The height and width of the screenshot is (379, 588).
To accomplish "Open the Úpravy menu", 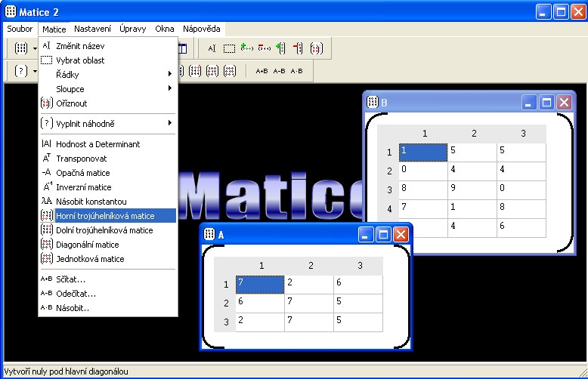I will [x=133, y=29].
